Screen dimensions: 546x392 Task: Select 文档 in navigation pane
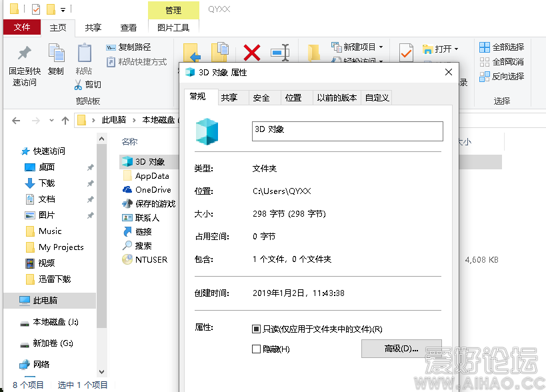[x=40, y=199]
